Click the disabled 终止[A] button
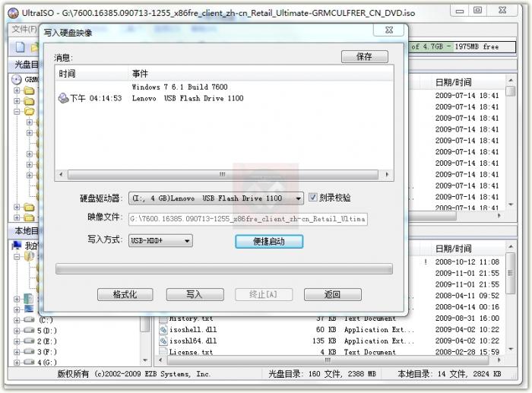 pyautogui.click(x=264, y=294)
